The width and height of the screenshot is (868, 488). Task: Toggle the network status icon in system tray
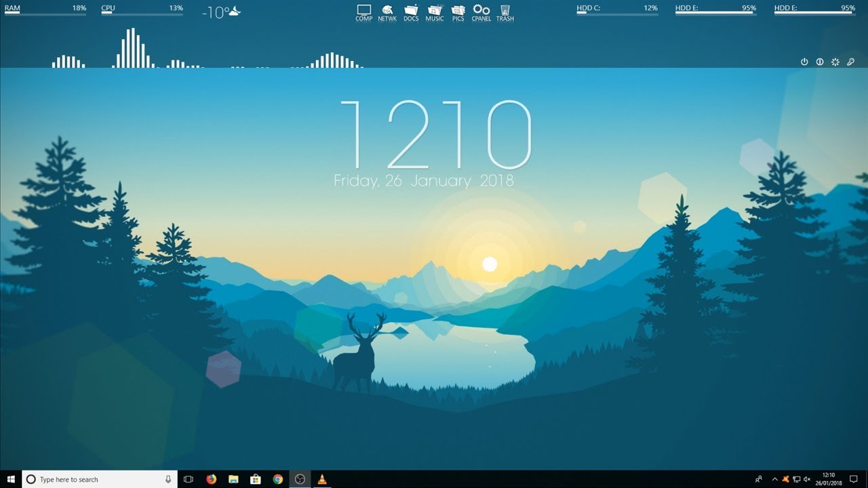pos(797,479)
